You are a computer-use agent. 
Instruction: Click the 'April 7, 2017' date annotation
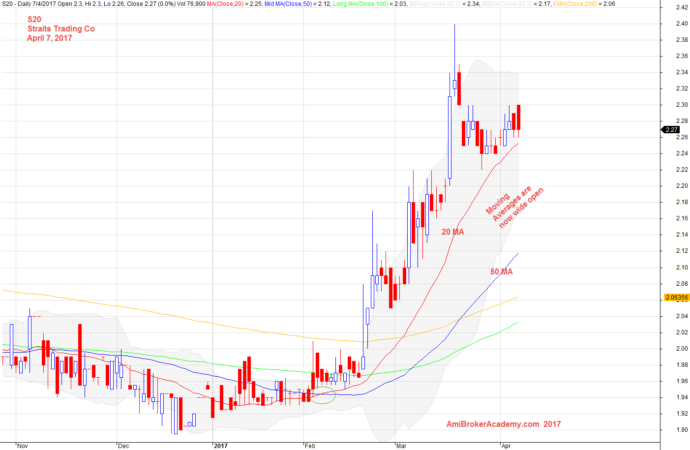49,38
